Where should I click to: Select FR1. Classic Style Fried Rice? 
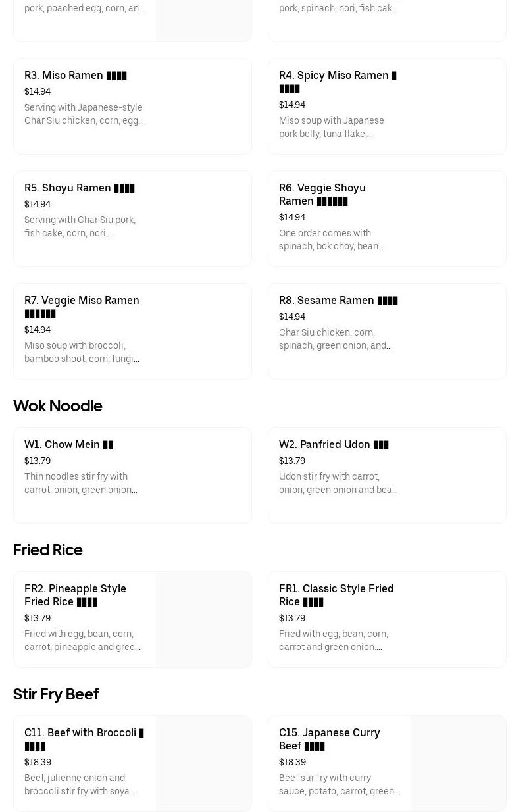(336, 595)
